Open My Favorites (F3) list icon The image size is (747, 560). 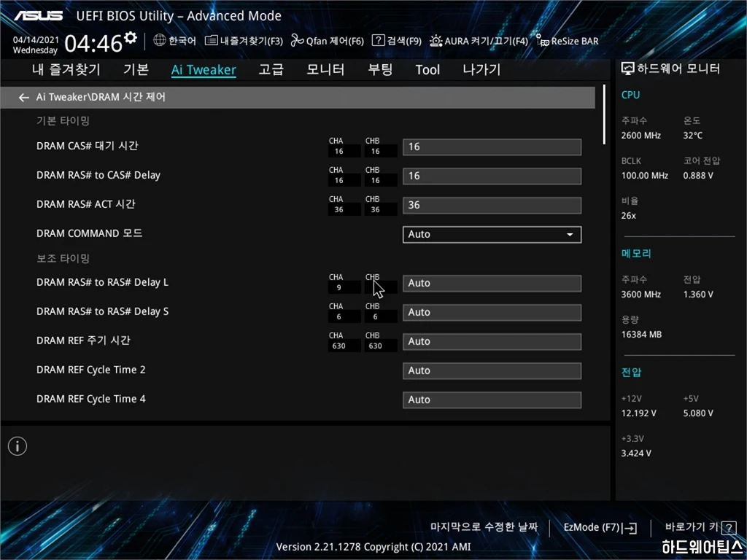211,41
